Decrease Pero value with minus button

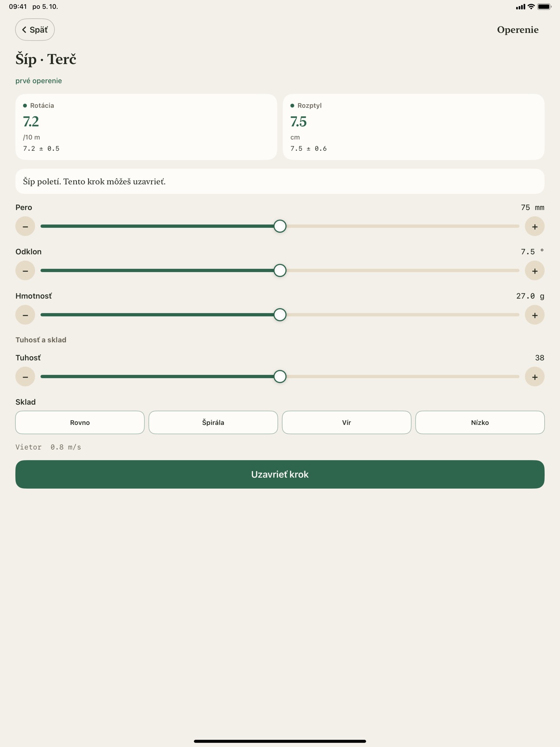[x=25, y=226]
